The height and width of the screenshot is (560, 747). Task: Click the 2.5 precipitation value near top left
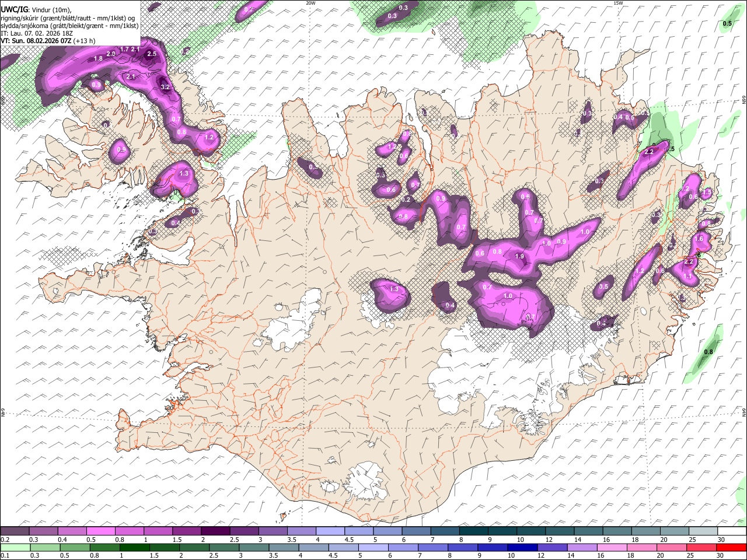click(x=152, y=54)
